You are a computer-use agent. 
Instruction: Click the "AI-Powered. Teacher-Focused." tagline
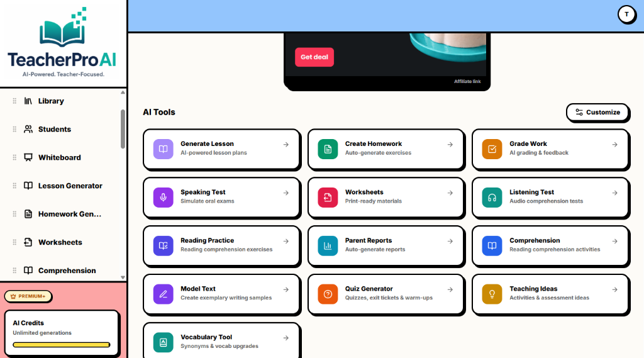64,74
